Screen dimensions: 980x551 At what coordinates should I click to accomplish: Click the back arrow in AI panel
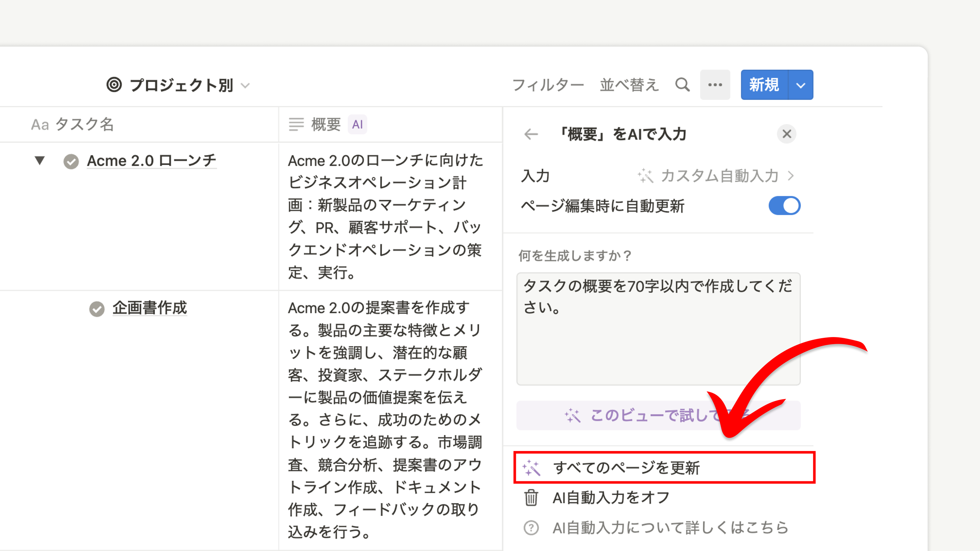531,134
